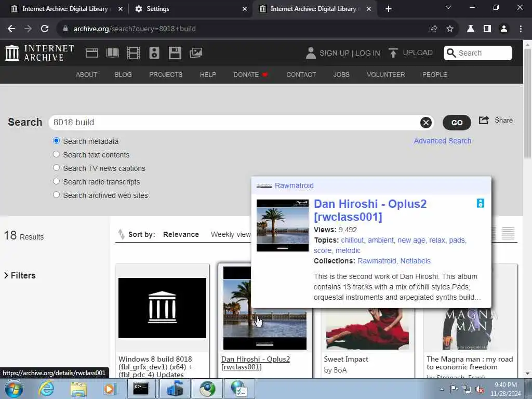Open the tab search dropdown arrow
This screenshot has width=532, height=399.
point(448,7)
